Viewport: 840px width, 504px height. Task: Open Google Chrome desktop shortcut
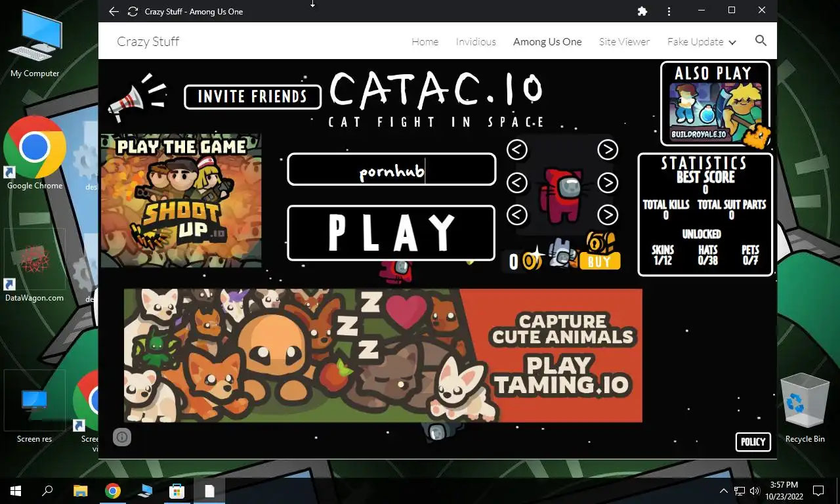(x=35, y=154)
